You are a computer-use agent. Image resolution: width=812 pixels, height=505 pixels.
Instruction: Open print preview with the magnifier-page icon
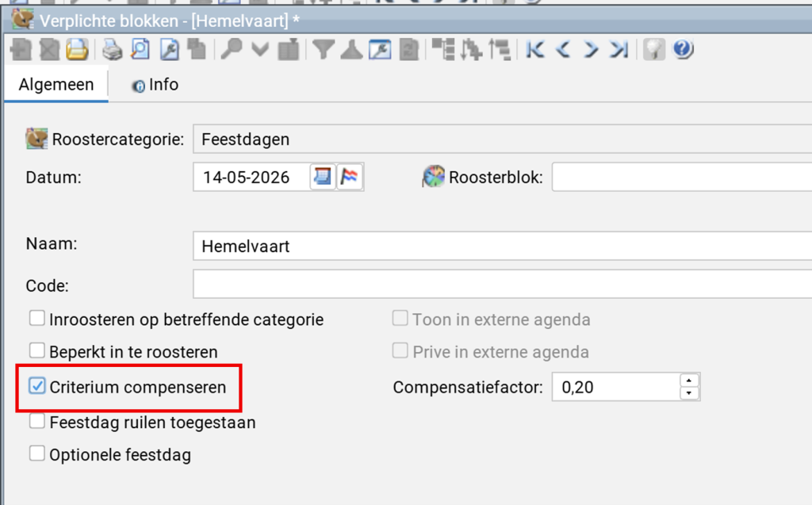pyautogui.click(x=140, y=51)
